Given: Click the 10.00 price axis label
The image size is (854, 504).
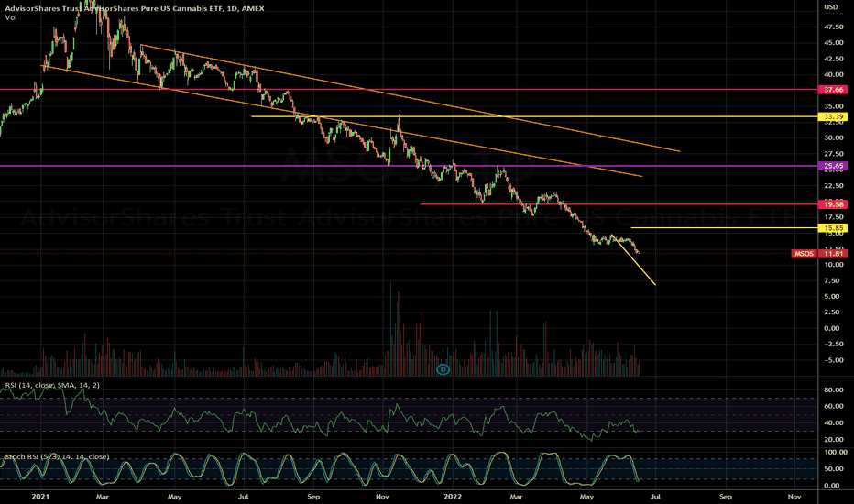Looking at the screenshot, I should (x=834, y=265).
